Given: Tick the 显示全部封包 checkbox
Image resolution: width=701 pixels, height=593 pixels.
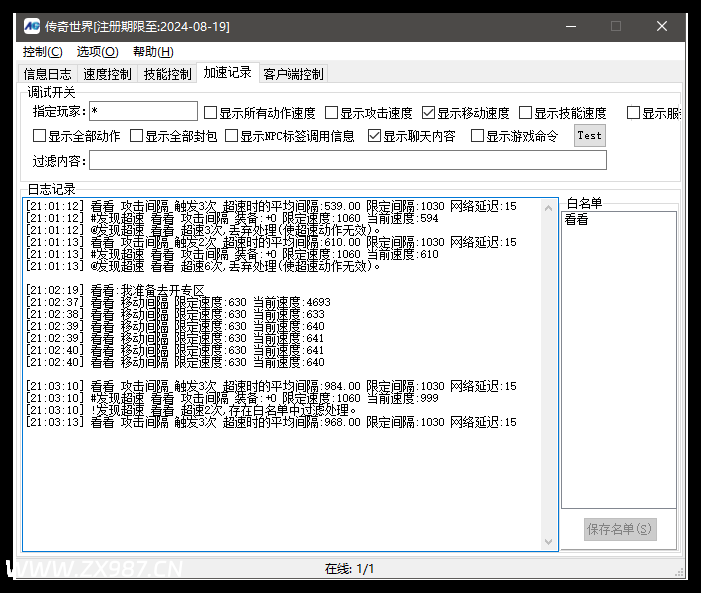Looking at the screenshot, I should pyautogui.click(x=136, y=136).
